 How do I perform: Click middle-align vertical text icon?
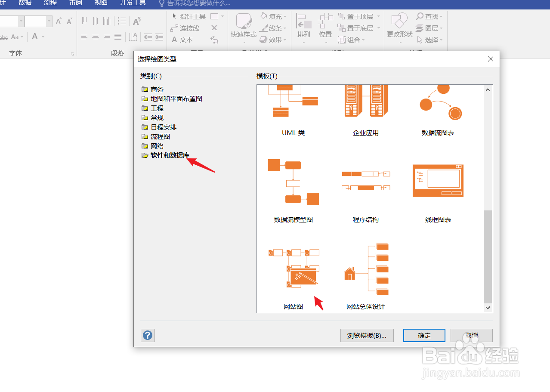tap(96, 21)
